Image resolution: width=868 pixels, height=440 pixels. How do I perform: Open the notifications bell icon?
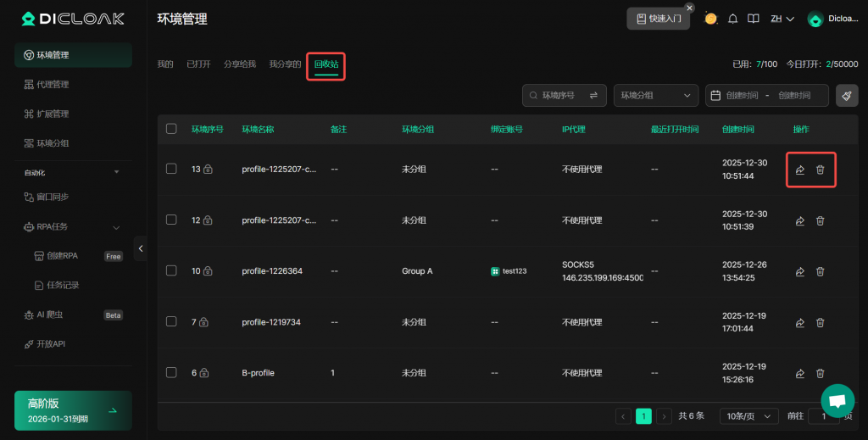pyautogui.click(x=732, y=19)
